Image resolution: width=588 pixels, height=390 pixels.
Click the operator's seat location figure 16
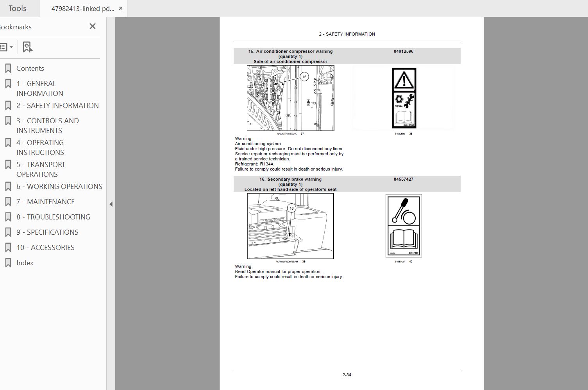(291, 226)
